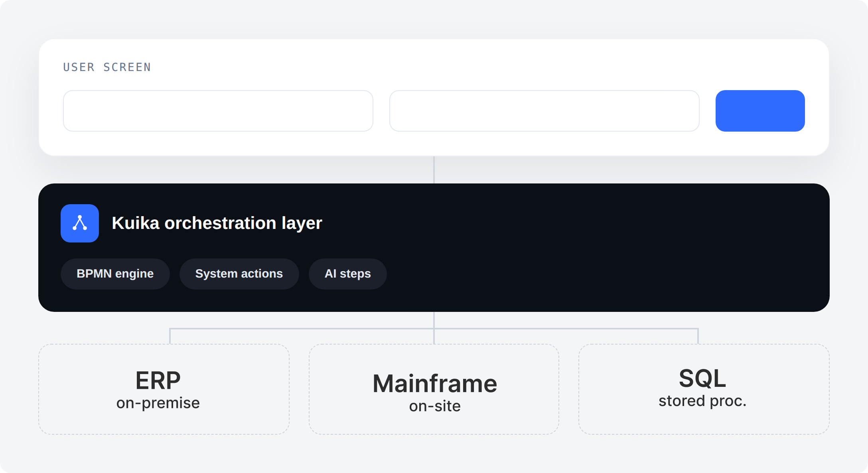
Task: Select the AI steps pill
Action: 348,274
